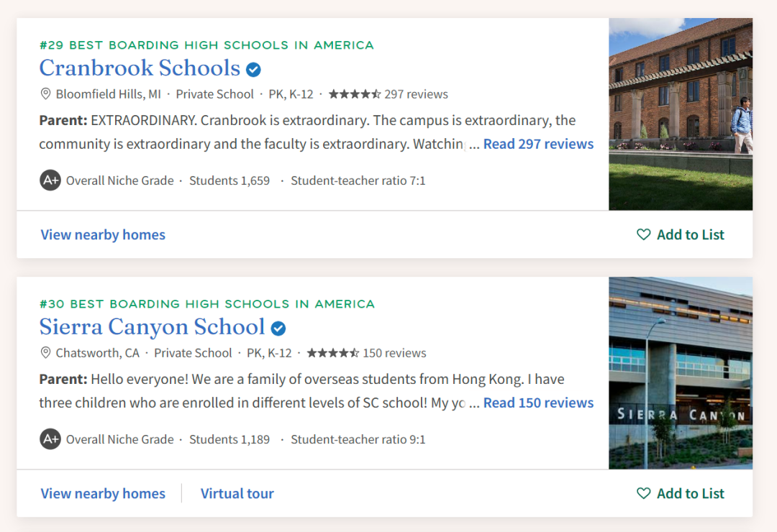This screenshot has width=777, height=532.
Task: Click Student-teacher ratio 9:1 text
Action: coord(358,439)
